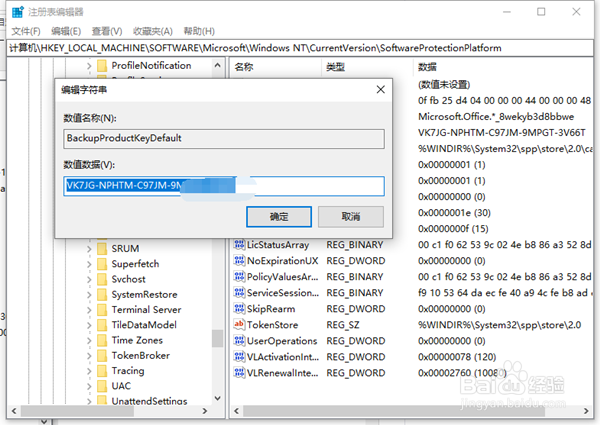Click values pane horizontal scroll right arrow
Viewport: 600px width, 425px height.
[x=586, y=411]
